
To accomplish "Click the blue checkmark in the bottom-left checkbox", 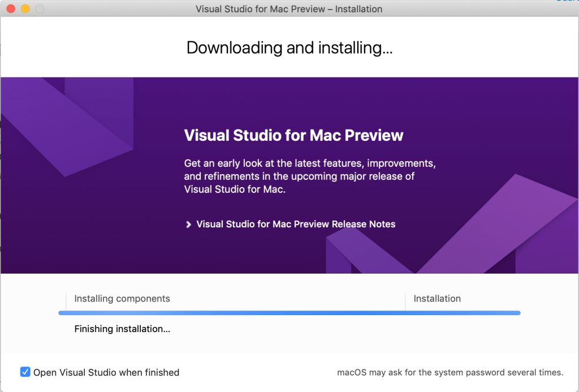I will pos(25,372).
